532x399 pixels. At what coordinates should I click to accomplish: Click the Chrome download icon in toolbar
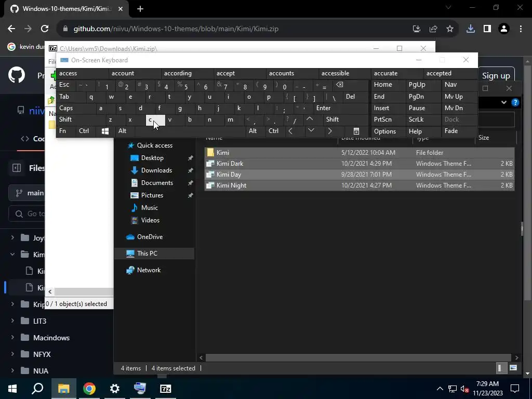pos(470,29)
